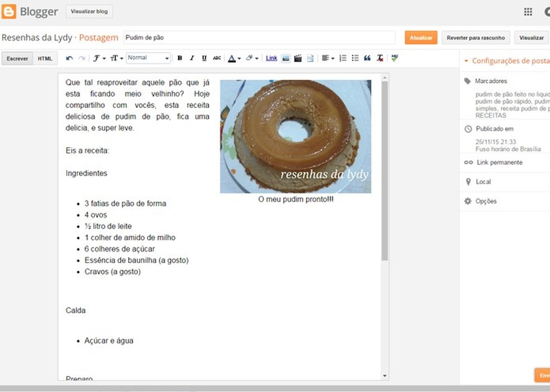
Task: Click the post title field Pudim de pão
Action: 259,37
